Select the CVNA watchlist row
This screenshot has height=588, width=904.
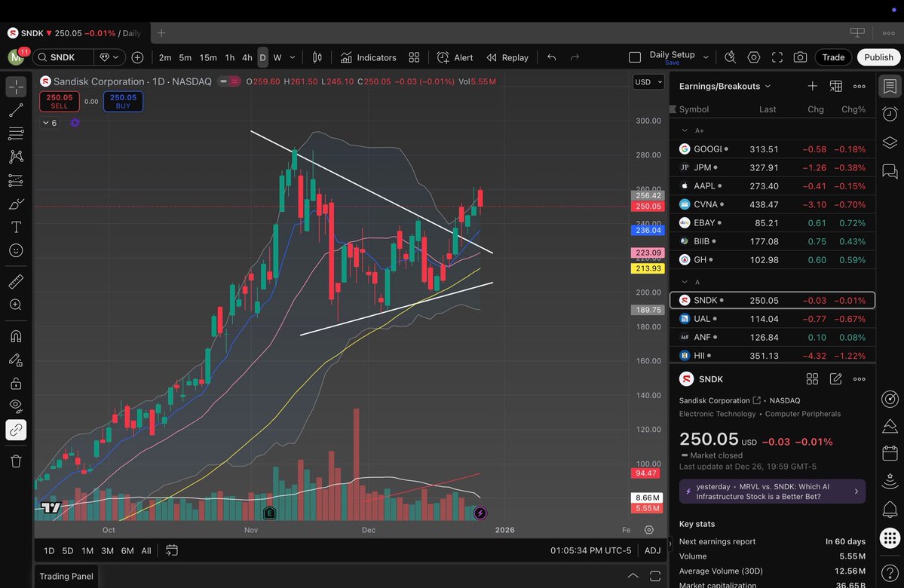pyautogui.click(x=773, y=204)
